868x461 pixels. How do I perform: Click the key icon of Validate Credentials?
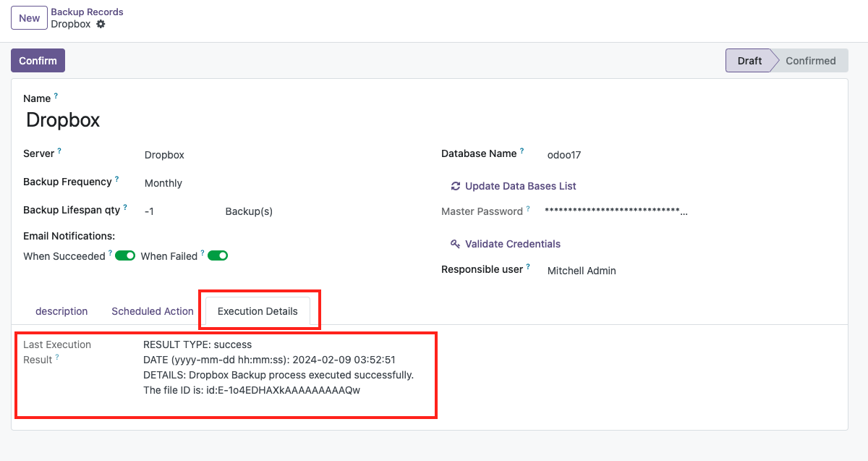tap(456, 244)
